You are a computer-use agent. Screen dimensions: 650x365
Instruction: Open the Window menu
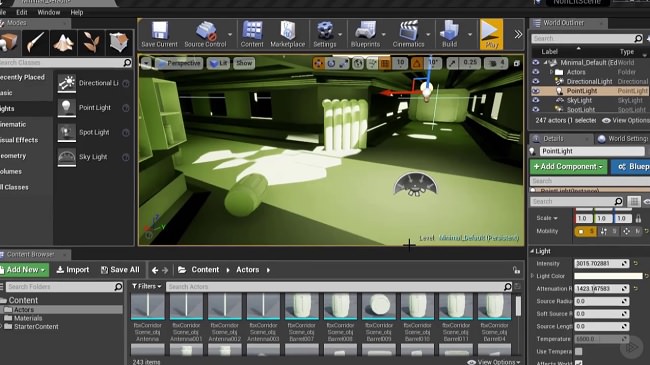(x=49, y=12)
